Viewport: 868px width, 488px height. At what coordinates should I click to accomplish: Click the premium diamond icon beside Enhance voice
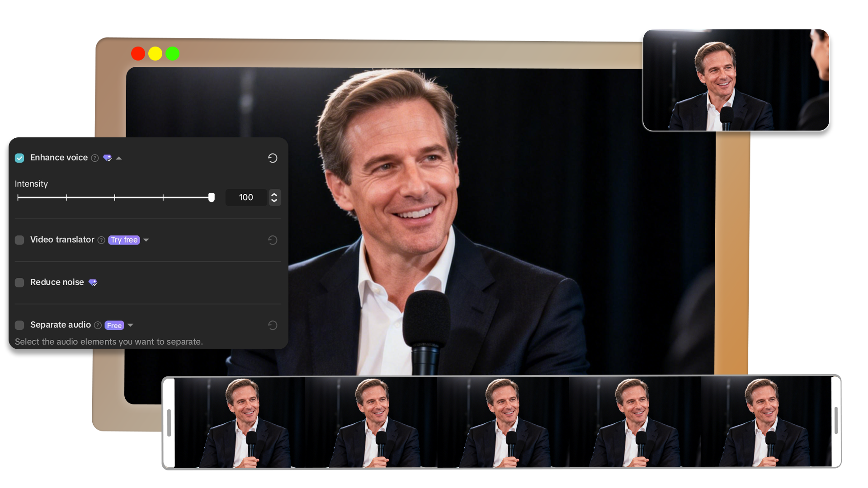coord(108,158)
